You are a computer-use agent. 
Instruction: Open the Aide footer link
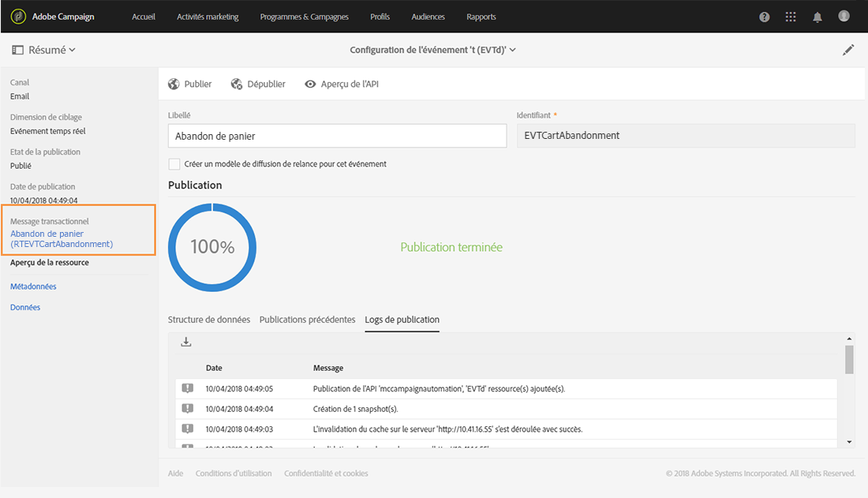[x=175, y=473]
